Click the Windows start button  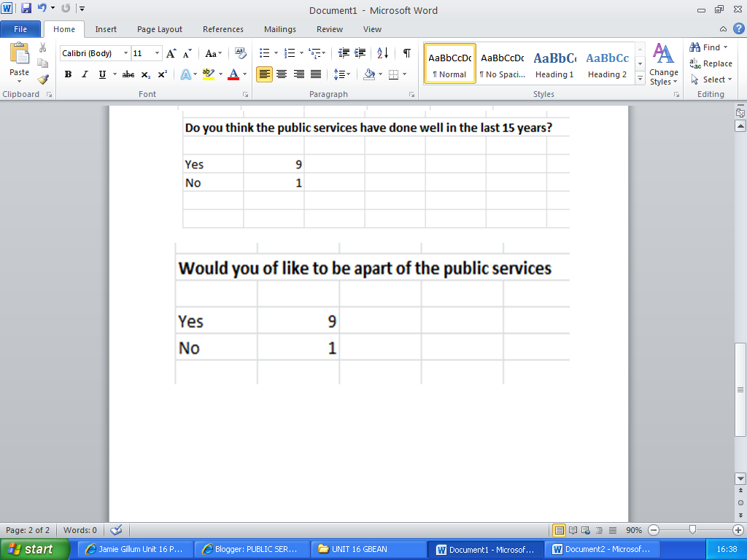[35, 549]
